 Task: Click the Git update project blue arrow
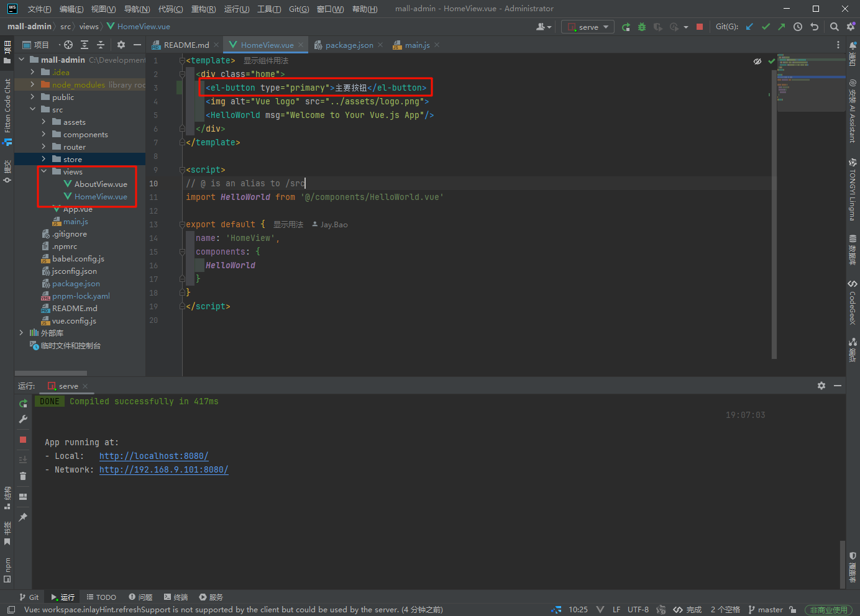click(749, 27)
